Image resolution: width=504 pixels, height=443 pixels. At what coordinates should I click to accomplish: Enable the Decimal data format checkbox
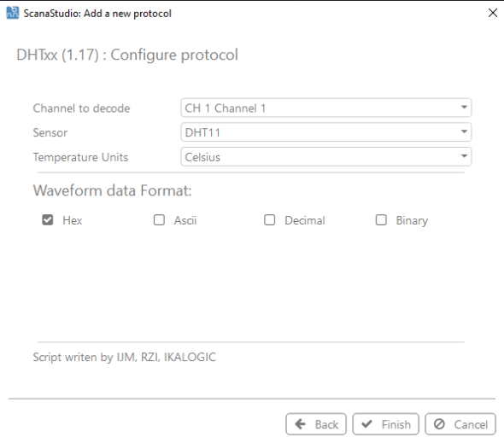(x=270, y=220)
